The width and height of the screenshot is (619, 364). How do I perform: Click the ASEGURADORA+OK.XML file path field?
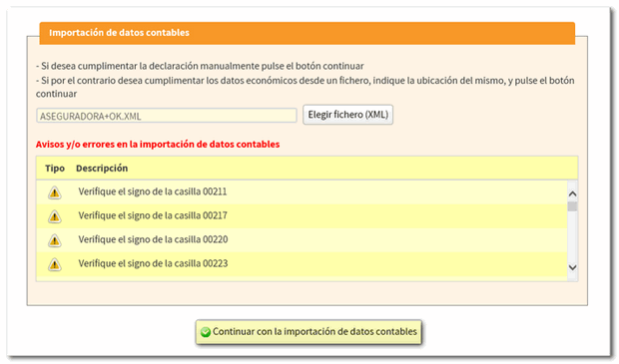coord(166,116)
